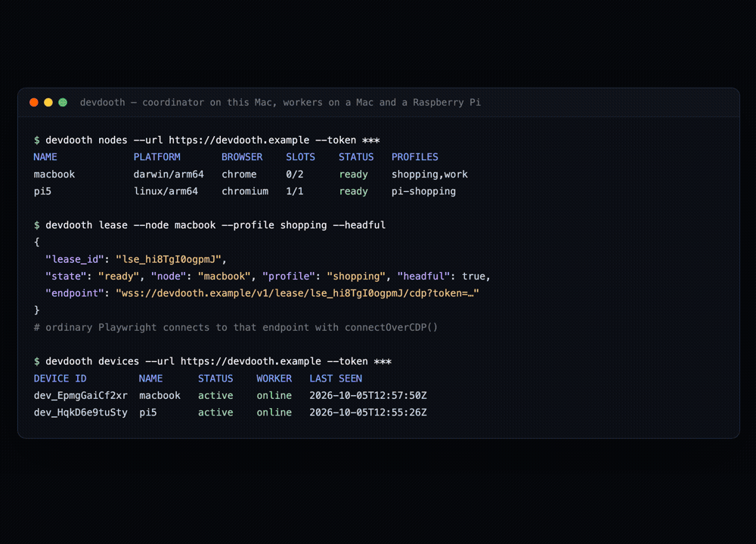Image resolution: width=756 pixels, height=544 pixels.
Task: Click the 'chrome' browser value
Action: (239, 175)
